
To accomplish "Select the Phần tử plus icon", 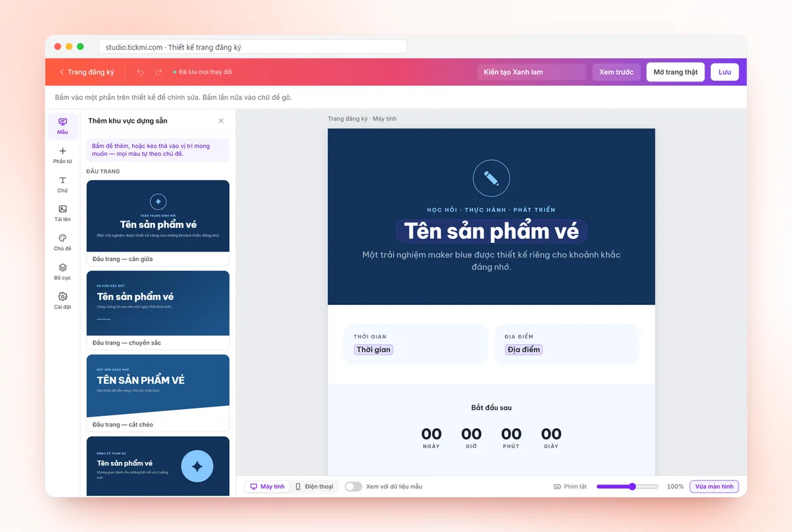I will coord(63,151).
